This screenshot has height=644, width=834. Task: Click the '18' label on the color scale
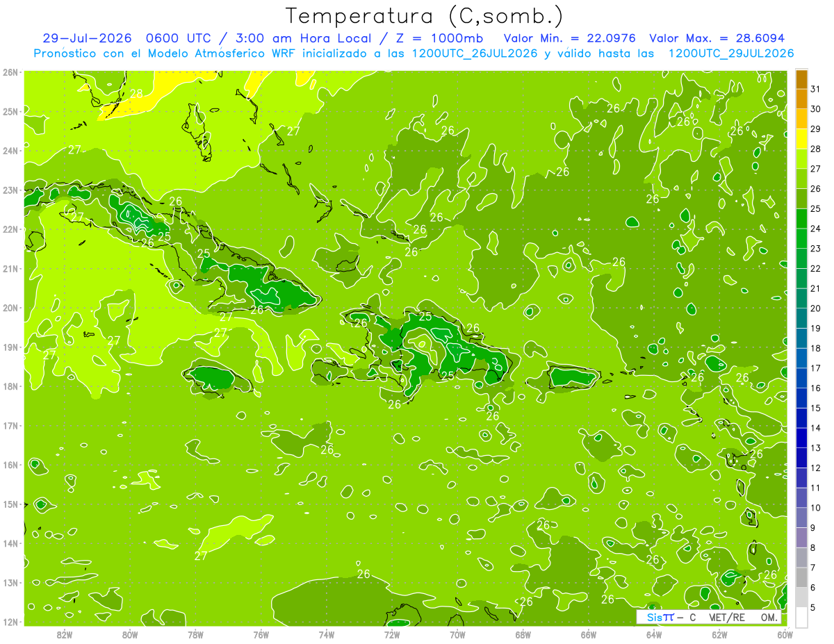(x=816, y=348)
